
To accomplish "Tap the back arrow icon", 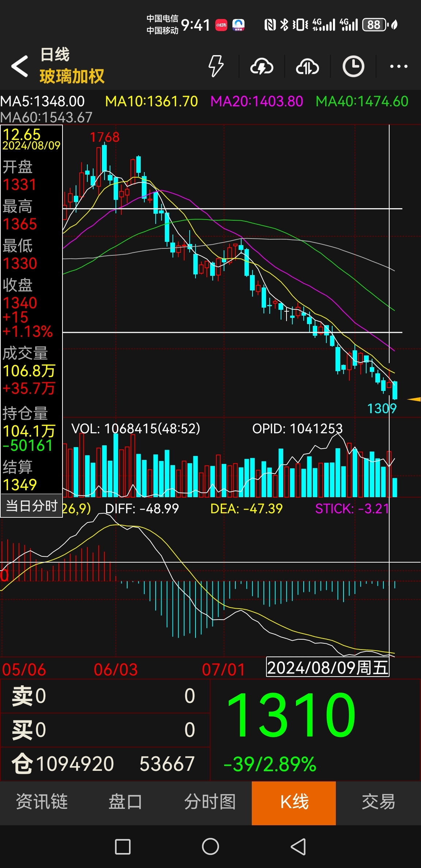I will pyautogui.click(x=20, y=66).
